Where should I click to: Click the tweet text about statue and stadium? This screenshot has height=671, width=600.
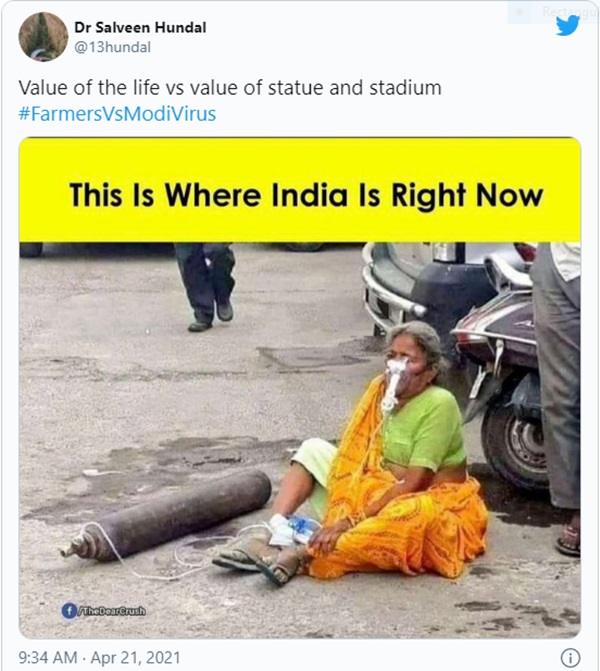point(230,89)
